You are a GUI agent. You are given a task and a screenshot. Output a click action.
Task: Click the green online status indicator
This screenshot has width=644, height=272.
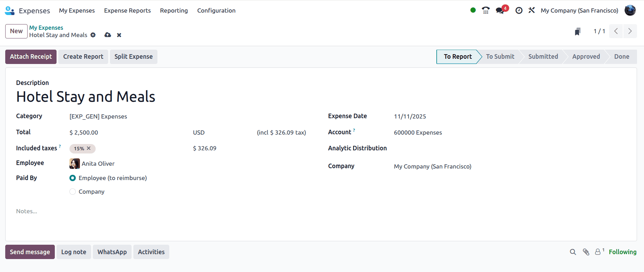473,10
